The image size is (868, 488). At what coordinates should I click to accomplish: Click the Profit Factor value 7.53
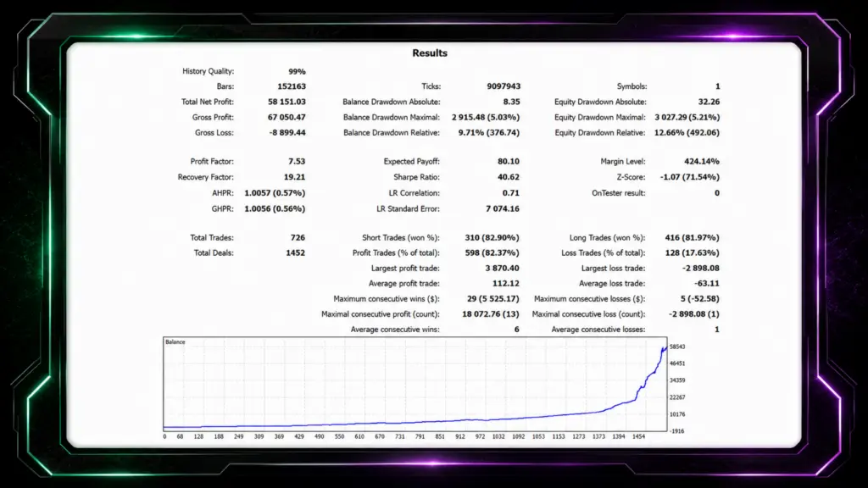297,162
